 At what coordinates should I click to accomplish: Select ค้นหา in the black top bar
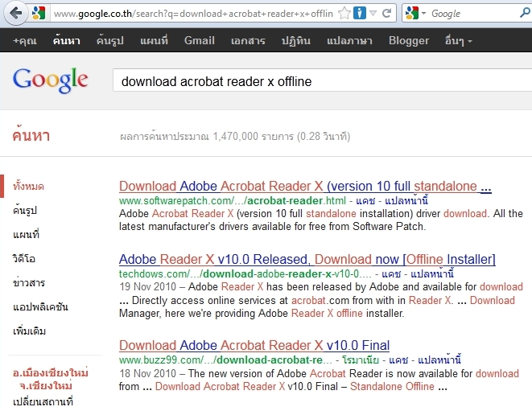pos(67,41)
